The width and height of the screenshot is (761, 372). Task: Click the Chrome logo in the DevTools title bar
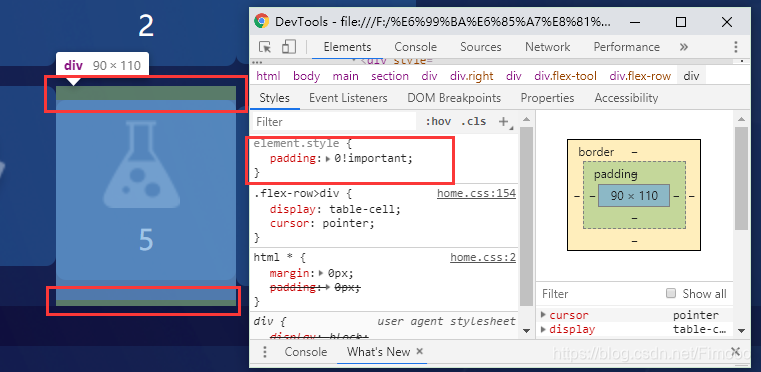coord(262,21)
